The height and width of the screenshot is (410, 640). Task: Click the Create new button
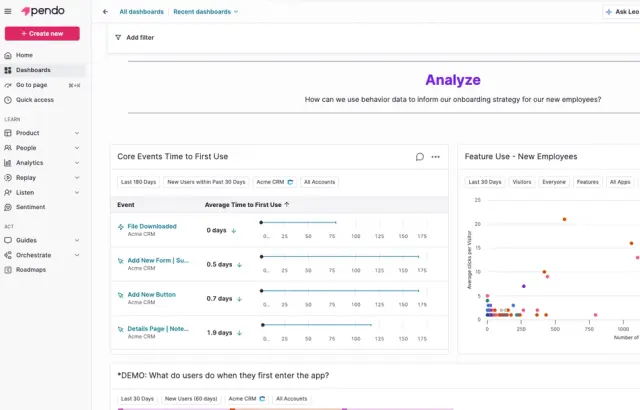click(x=42, y=33)
